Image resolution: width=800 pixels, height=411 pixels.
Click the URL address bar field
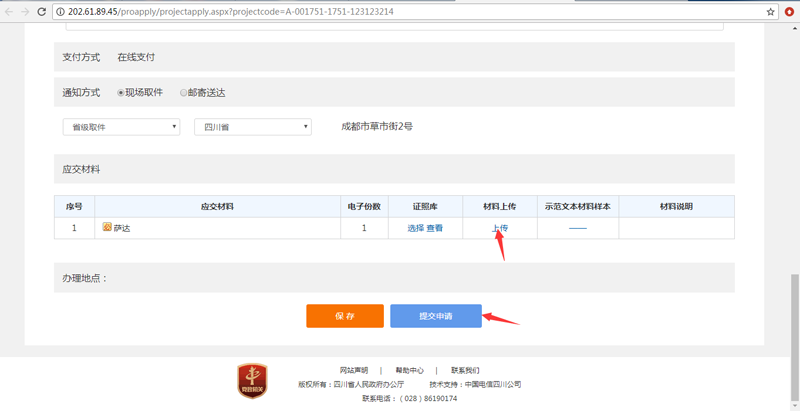(400, 12)
